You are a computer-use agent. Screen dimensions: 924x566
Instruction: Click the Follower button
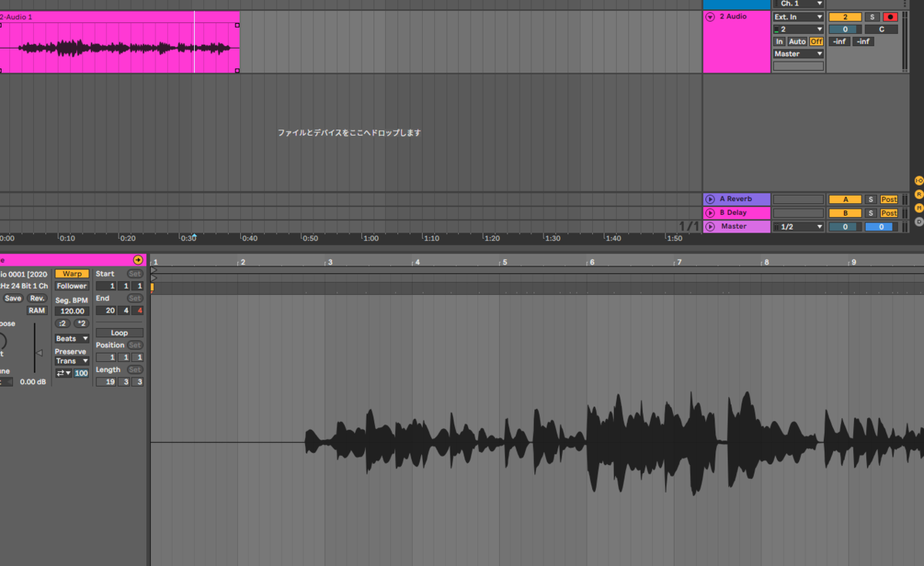72,286
